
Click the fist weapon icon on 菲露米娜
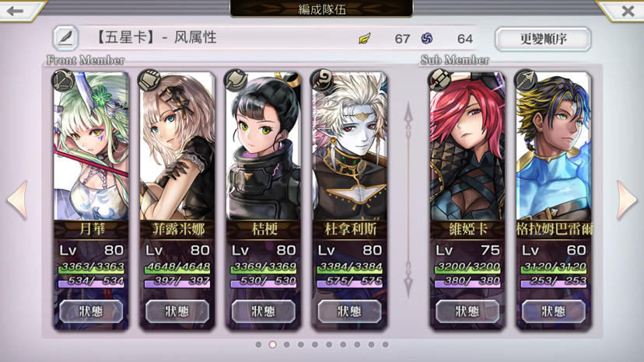pyautogui.click(x=149, y=79)
